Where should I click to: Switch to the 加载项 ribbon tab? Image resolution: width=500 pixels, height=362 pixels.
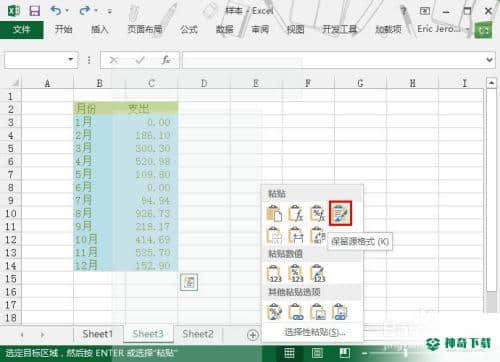coord(388,30)
